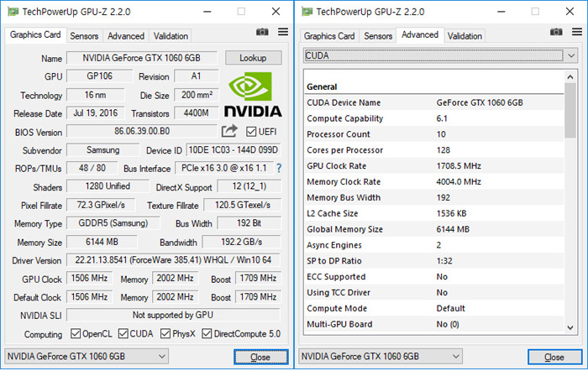Click the bus interface question mark icon
The width and height of the screenshot is (588, 371).
(279, 169)
